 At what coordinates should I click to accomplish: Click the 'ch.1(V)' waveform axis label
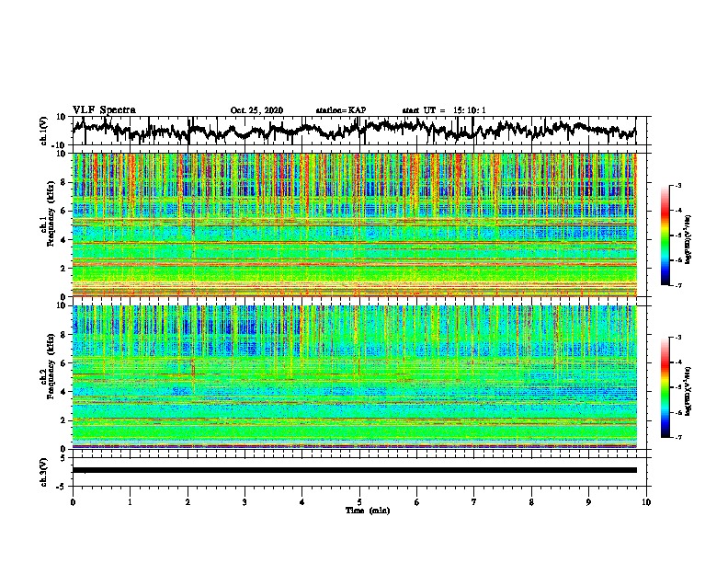click(44, 131)
